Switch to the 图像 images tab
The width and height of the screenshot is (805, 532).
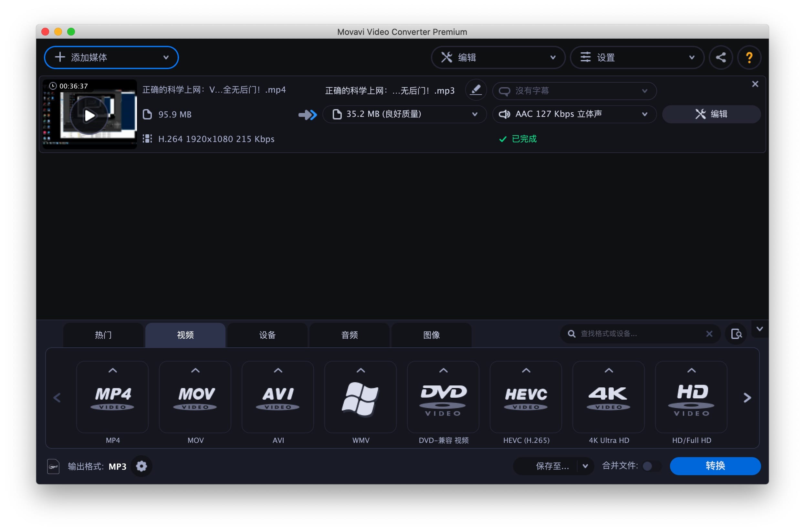click(432, 335)
